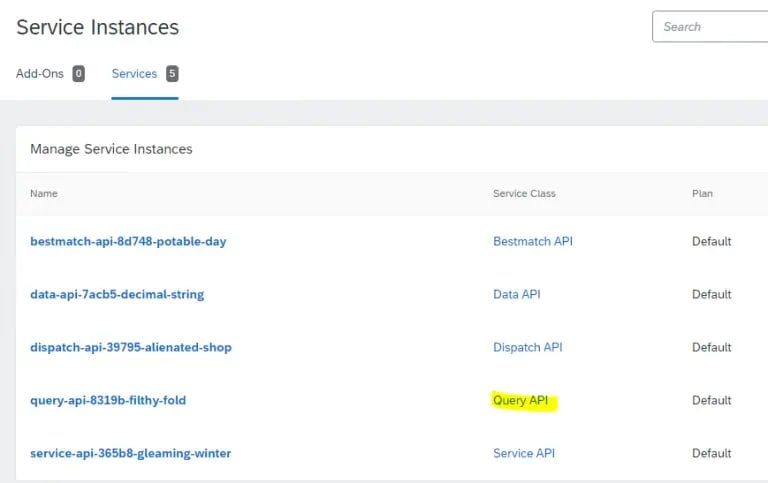Click the Plan column header
This screenshot has height=483, width=768.
pyautogui.click(x=702, y=193)
